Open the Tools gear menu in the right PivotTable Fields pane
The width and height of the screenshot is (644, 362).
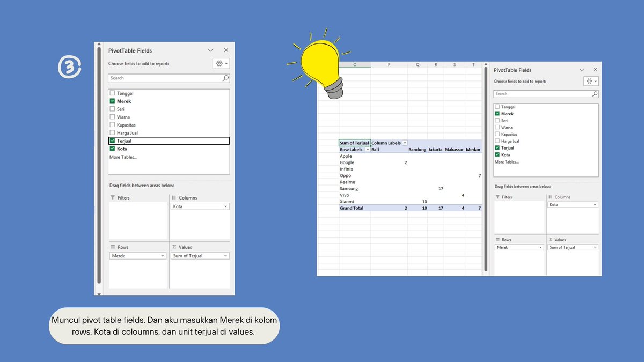(591, 81)
